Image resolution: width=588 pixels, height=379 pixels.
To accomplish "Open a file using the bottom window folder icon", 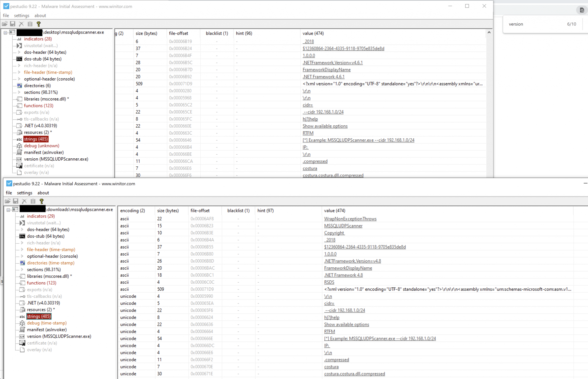I will click(x=8, y=201).
